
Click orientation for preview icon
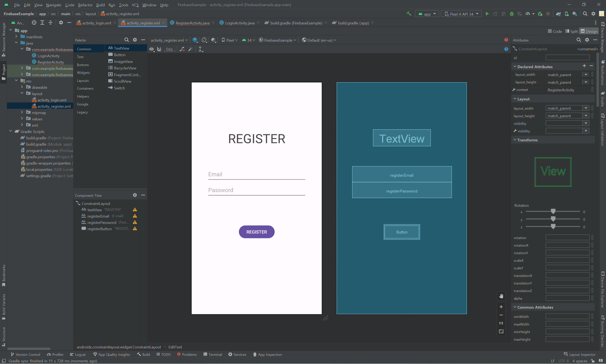click(x=204, y=40)
